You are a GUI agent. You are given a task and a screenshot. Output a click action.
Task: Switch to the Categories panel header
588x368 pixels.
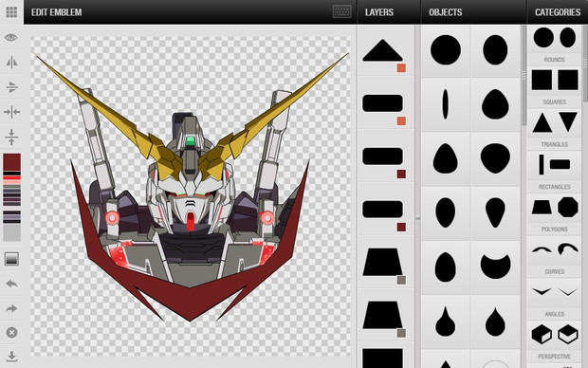pos(558,12)
